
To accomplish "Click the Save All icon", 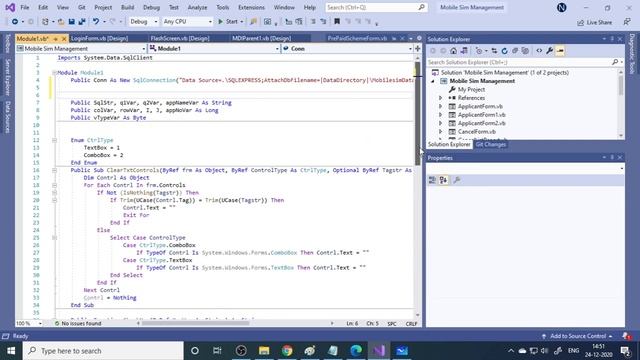I will tap(82, 22).
